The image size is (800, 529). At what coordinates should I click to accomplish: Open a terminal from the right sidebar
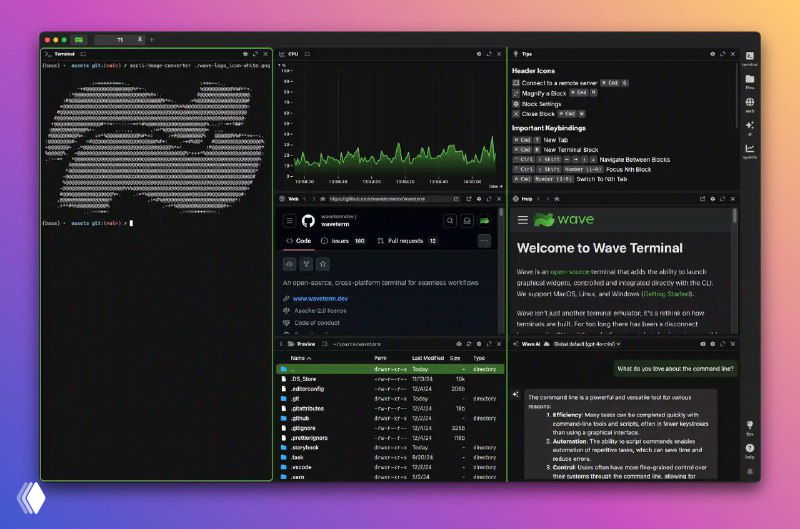point(749,59)
